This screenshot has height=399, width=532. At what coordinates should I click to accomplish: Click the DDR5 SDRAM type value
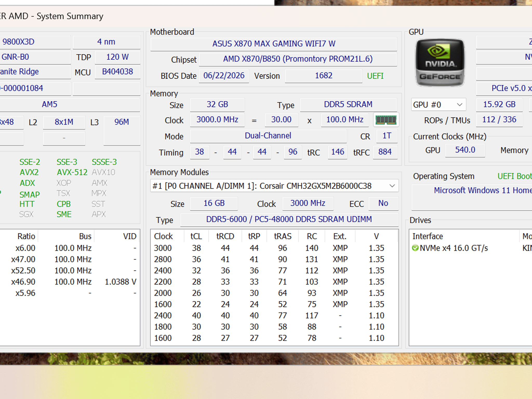point(348,104)
